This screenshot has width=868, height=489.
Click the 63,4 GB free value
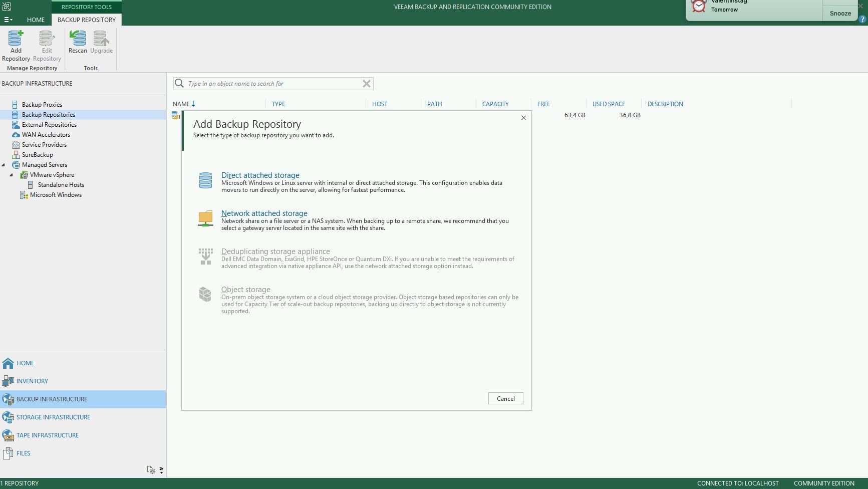click(x=574, y=115)
